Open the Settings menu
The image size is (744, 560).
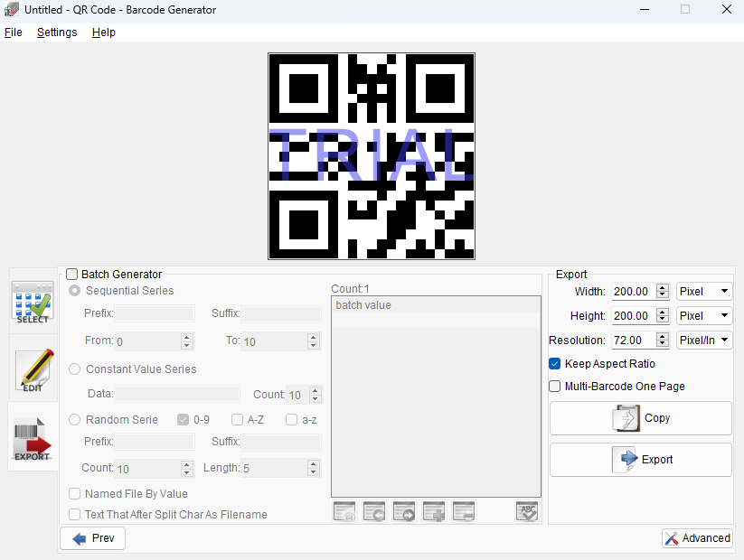point(57,33)
